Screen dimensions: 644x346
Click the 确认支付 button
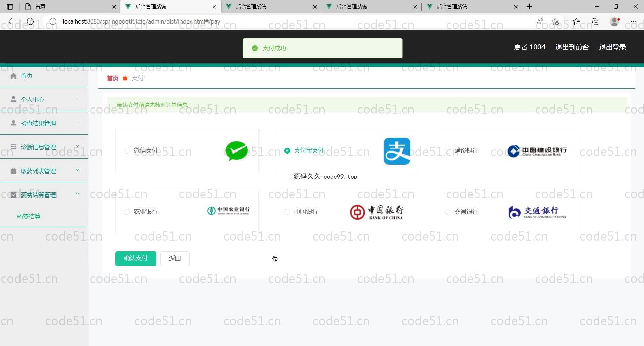135,258
